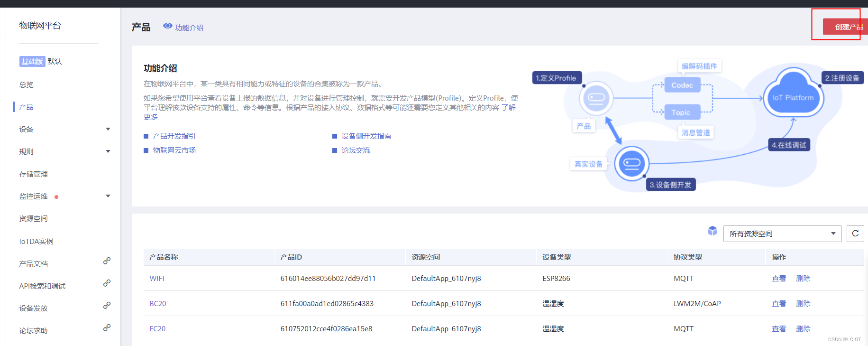868x346 pixels.
Task: Expand the 设备 sidebar menu arrow
Action: pos(108,129)
